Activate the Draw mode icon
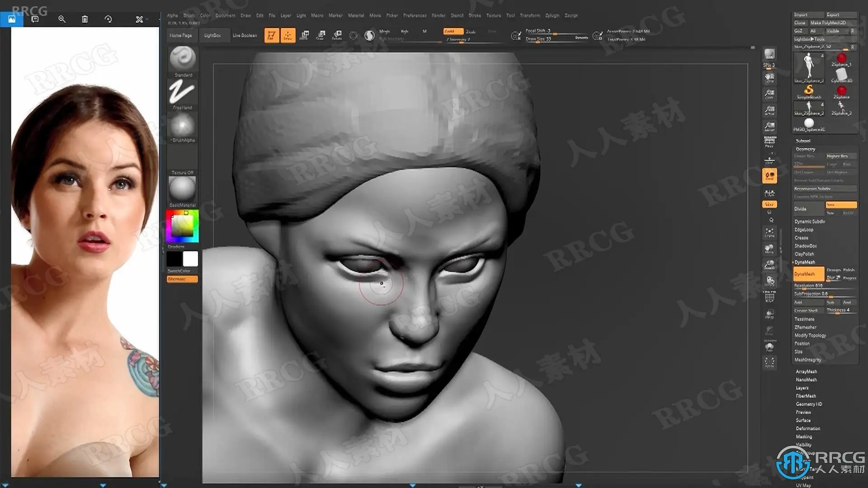Image resolution: width=868 pixels, height=488 pixels. tap(288, 35)
